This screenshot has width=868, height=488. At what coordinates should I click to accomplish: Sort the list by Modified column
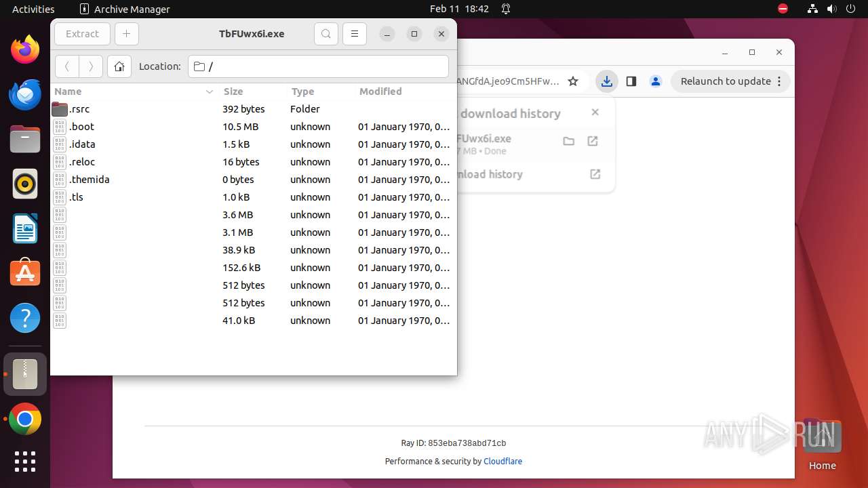click(x=405, y=91)
